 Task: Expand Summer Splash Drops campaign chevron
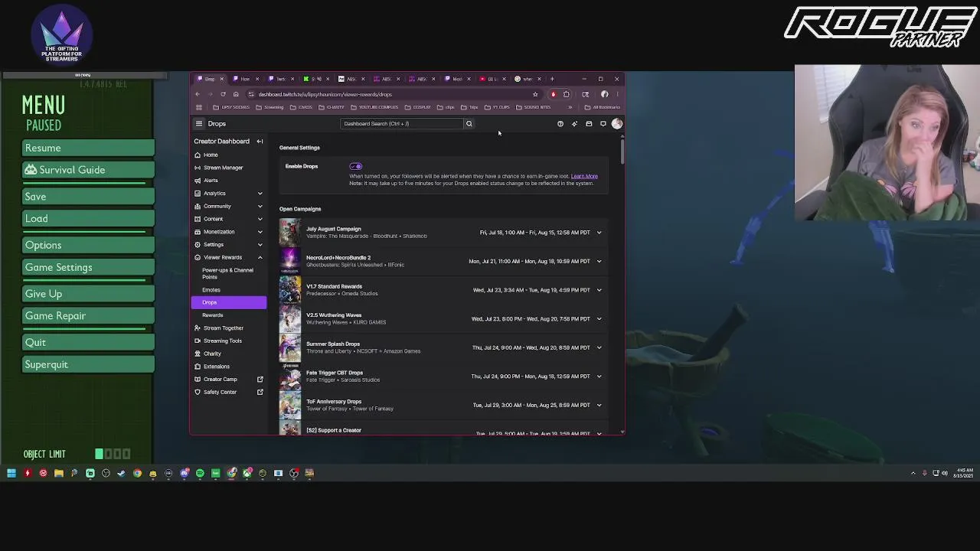point(599,348)
